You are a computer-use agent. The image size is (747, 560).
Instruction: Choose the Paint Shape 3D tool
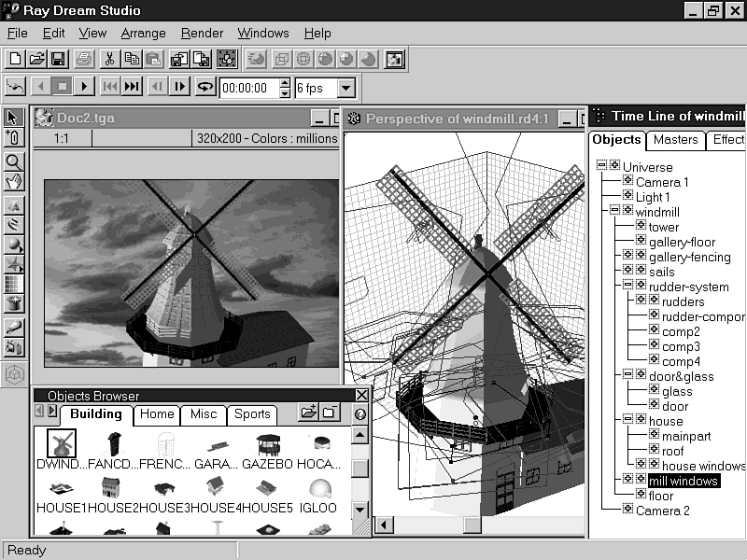(x=14, y=326)
